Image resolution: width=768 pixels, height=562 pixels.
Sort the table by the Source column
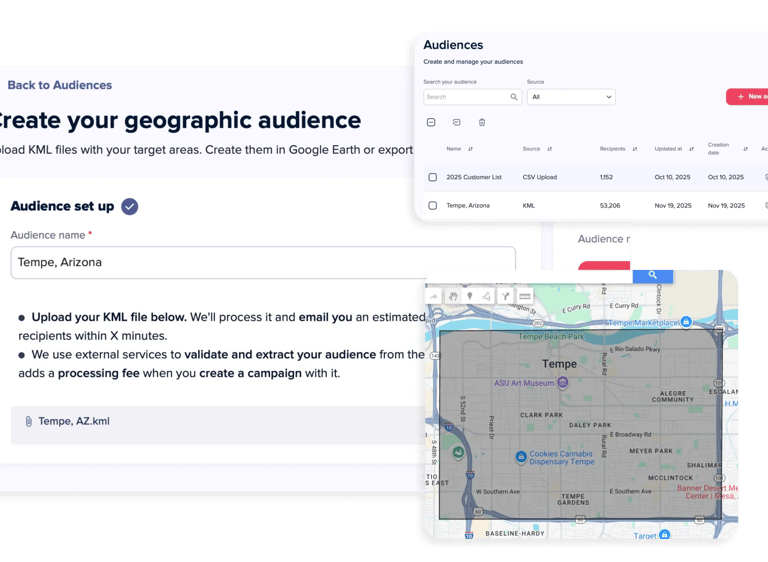pyautogui.click(x=550, y=149)
